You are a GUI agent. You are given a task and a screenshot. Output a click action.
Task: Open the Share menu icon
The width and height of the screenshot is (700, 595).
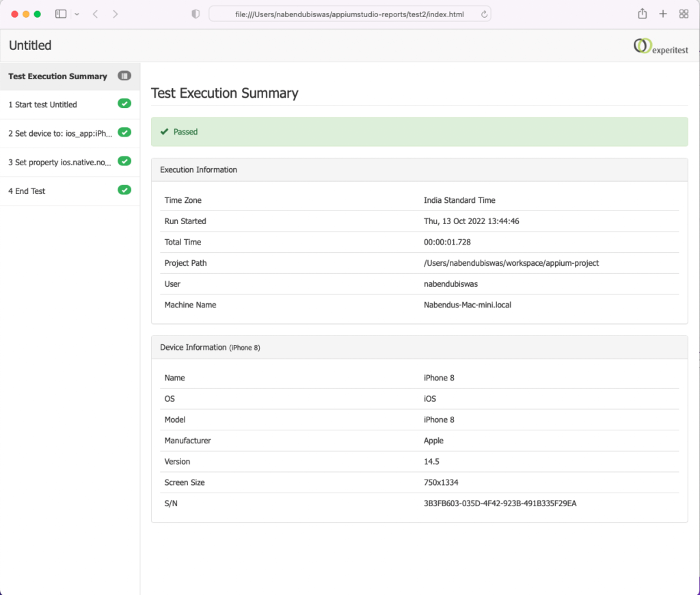pos(642,14)
